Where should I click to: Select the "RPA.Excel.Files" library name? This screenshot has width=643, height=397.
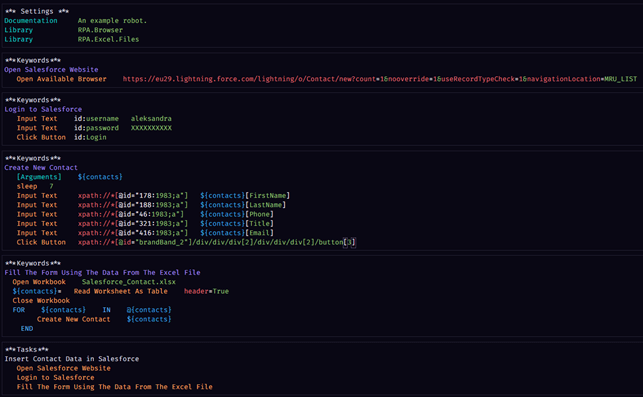pos(108,39)
